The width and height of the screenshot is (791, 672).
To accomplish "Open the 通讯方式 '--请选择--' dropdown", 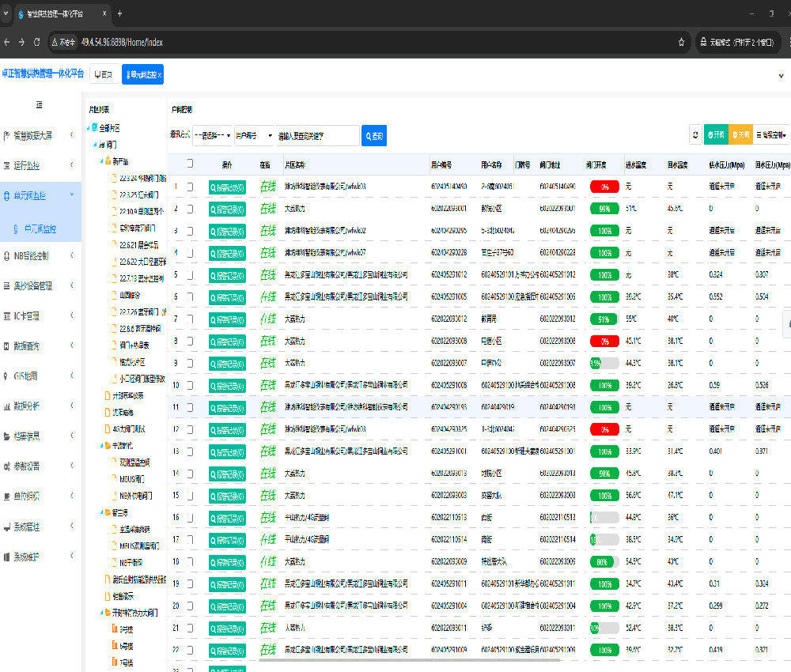I will 212,136.
